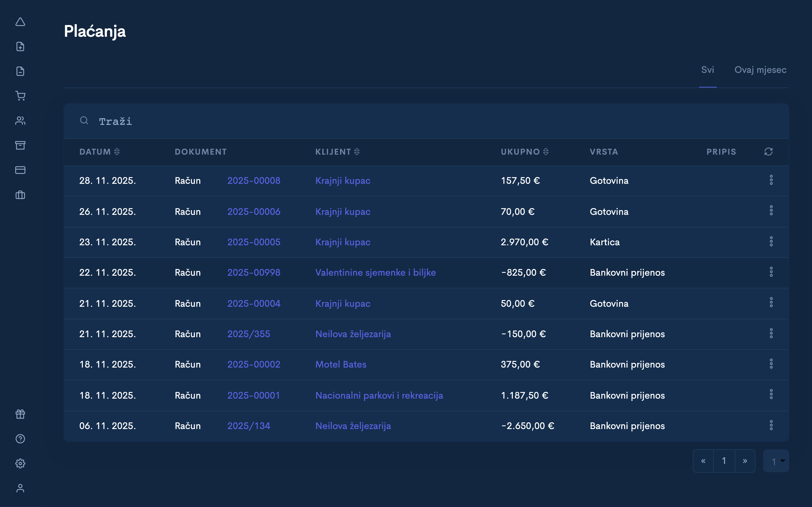The width and height of the screenshot is (812, 507).
Task: Select the shopping cart icon in sidebar
Action: click(x=20, y=96)
